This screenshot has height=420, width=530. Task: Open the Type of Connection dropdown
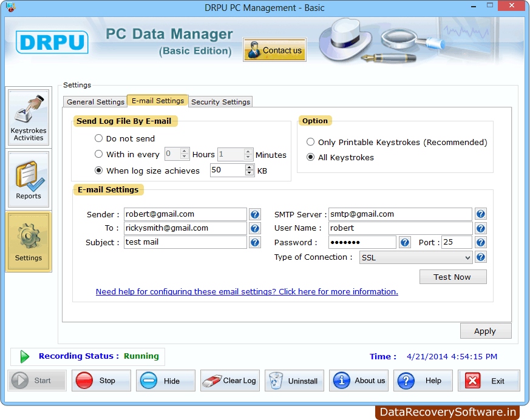(x=416, y=257)
